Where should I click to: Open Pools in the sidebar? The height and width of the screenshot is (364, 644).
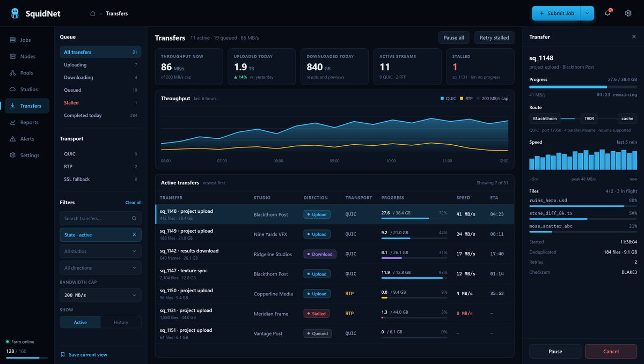27,73
